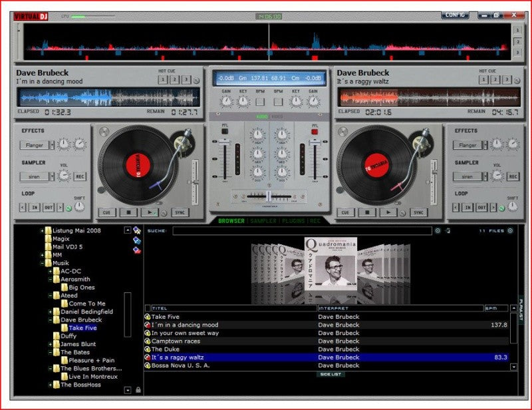Expand the James Blunt folder
Viewport: 532px width, 410px height.
coord(51,345)
